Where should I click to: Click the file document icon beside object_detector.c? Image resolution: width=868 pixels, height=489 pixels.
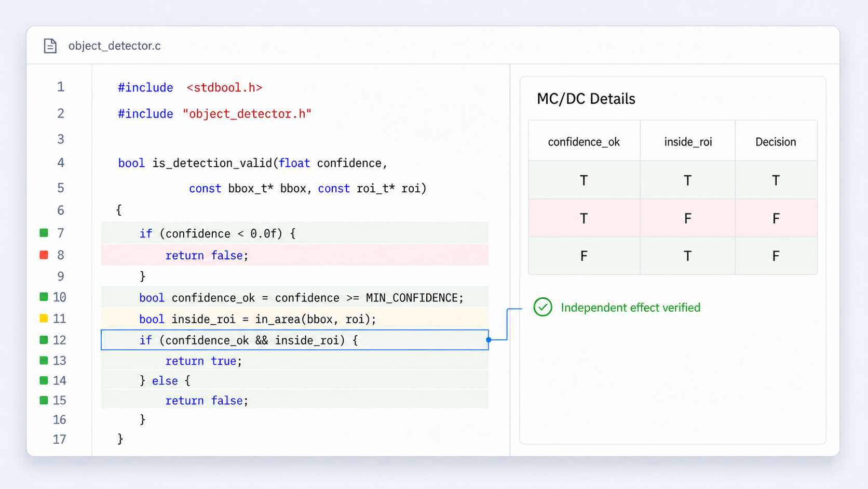pos(50,46)
